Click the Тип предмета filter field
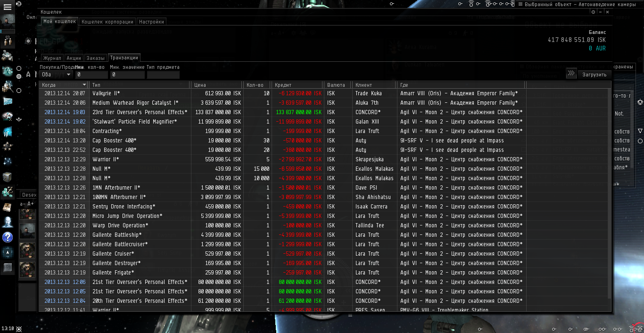Image resolution: width=644 pixels, height=333 pixels. [163, 75]
